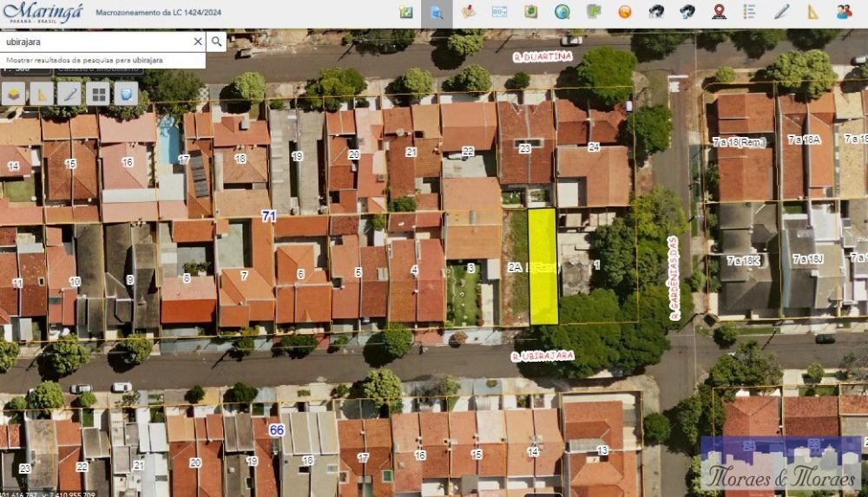868x497 pixels.
Task: Click the orange circular toolbar icon
Action: (x=624, y=12)
